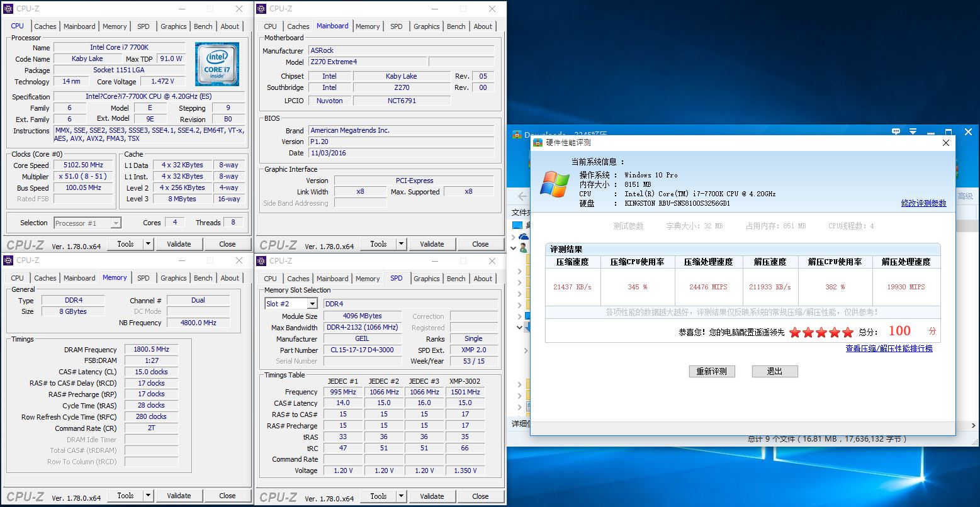Image resolution: width=980 pixels, height=507 pixels.
Task: Click the XMP-3002 frequency cell 1501 MHz
Action: (465, 392)
